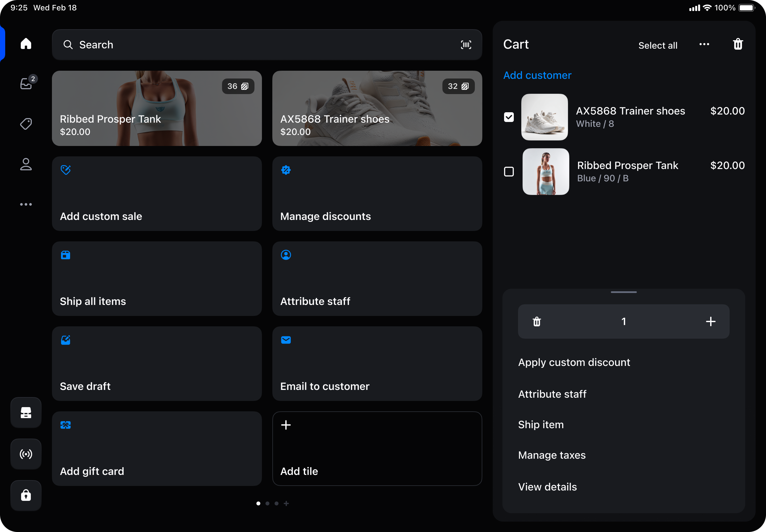766x532 pixels.
Task: Click the AX5868 Trainer shoes $20.00 price
Action: click(727, 111)
